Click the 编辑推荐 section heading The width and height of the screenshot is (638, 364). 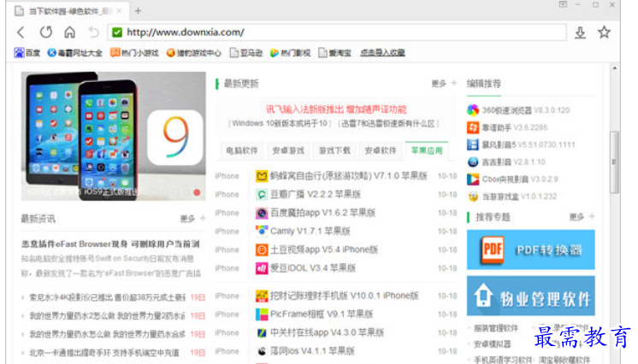tap(484, 84)
